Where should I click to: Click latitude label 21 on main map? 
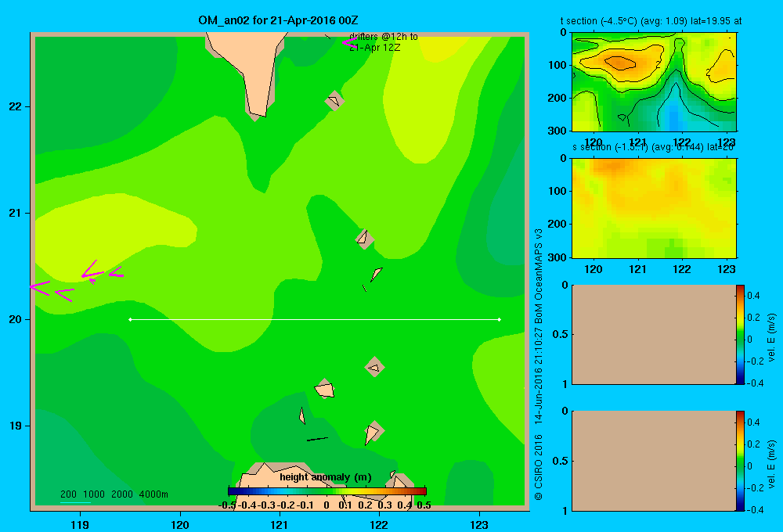click(x=16, y=213)
